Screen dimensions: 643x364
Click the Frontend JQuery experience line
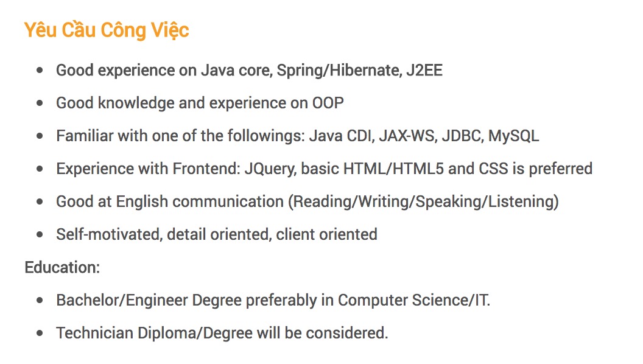tap(324, 169)
